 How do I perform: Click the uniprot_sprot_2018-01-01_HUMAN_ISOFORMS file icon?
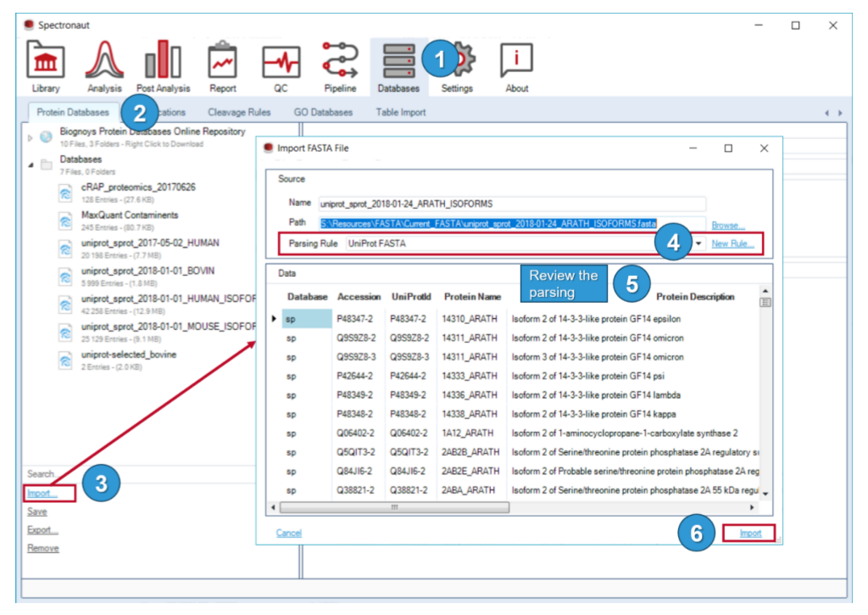(65, 305)
